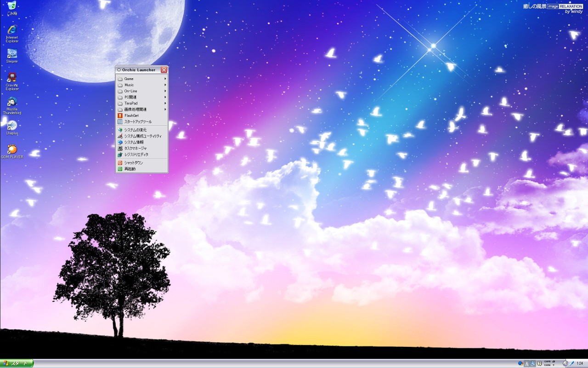588x368 pixels.
Task: Expand the Game submenu arrow
Action: pos(165,79)
